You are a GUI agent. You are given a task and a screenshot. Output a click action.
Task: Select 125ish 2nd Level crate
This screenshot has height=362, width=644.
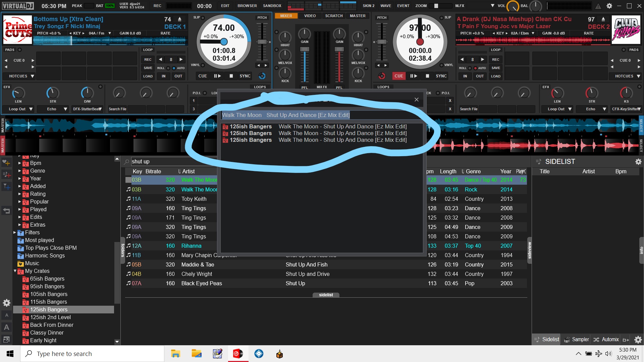click(50, 317)
